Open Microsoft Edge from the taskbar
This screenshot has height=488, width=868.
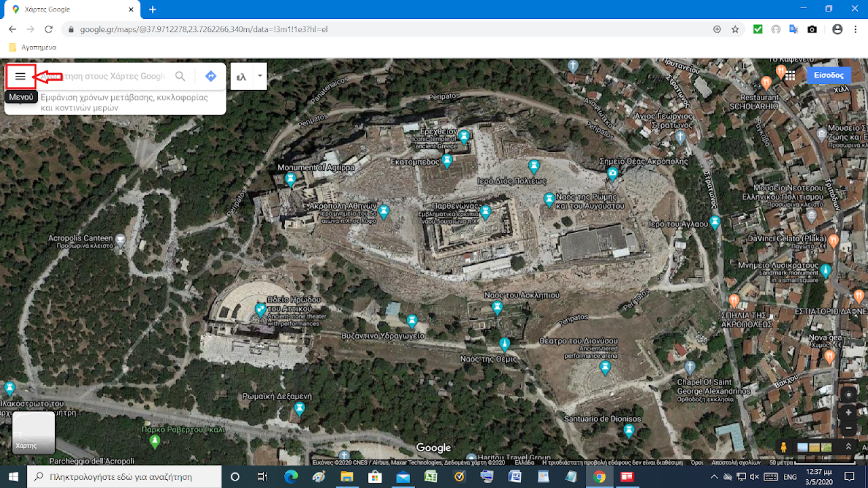coord(292,476)
